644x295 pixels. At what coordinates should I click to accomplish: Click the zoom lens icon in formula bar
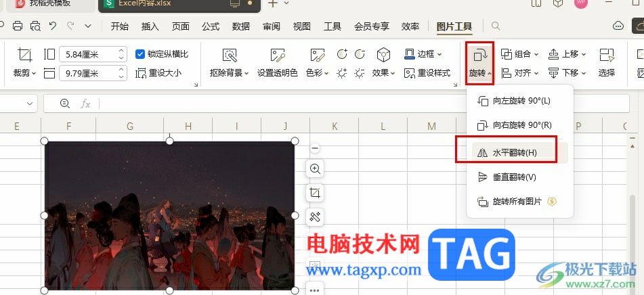click(x=65, y=104)
